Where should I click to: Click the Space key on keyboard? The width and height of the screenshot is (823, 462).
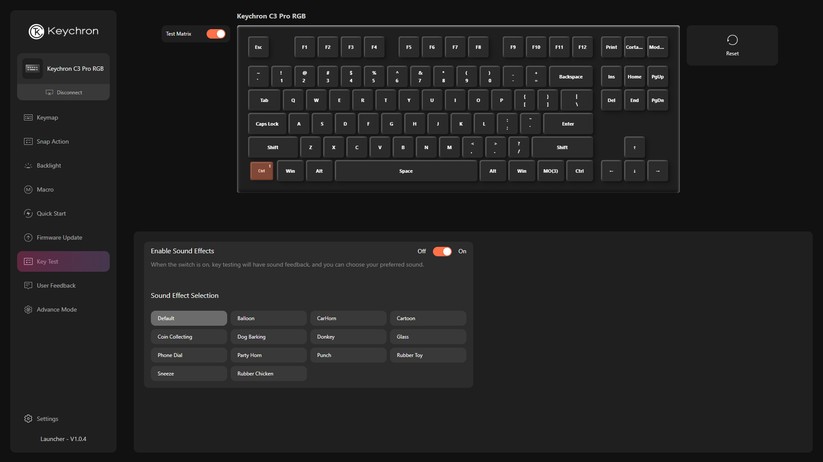pyautogui.click(x=406, y=171)
